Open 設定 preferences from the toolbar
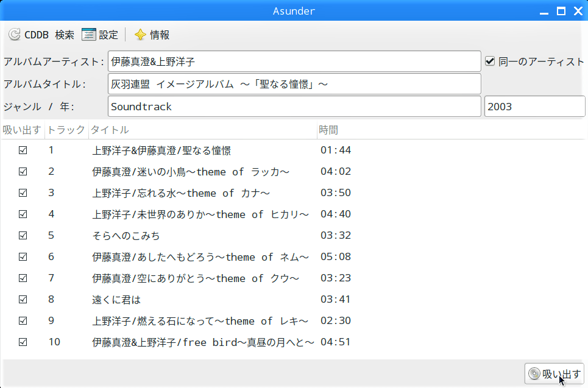 point(100,35)
